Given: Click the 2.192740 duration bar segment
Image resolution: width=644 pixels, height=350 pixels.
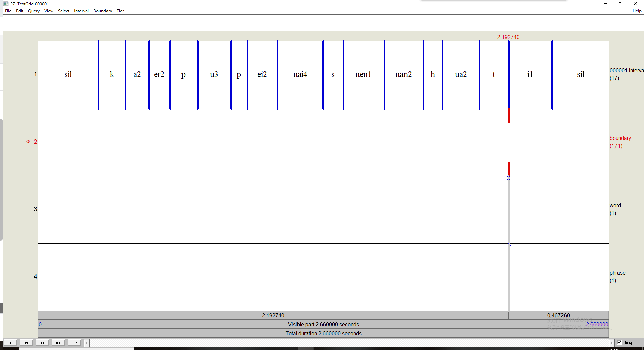Looking at the screenshot, I should point(273,315).
